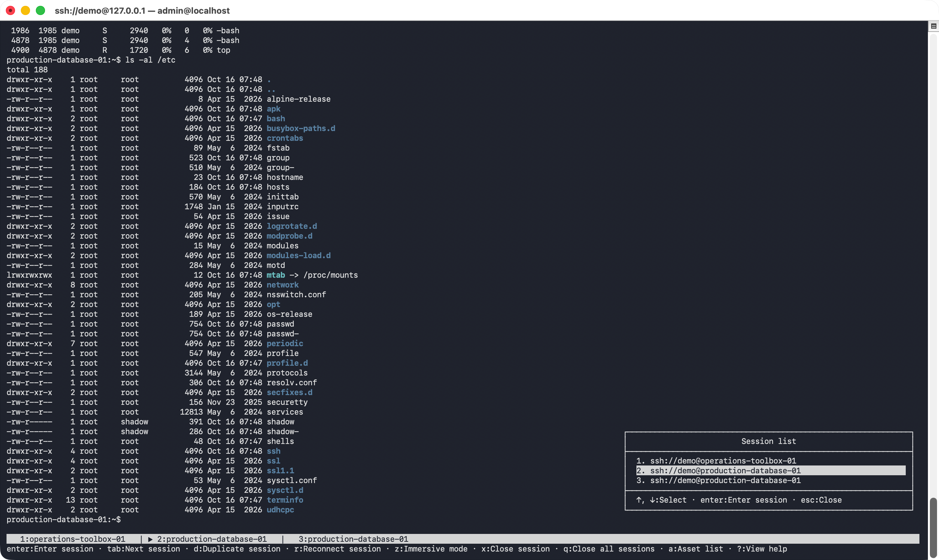The image size is (939, 560).
Task: Click 'tab:Next session' in bottom bar
Action: [143, 549]
